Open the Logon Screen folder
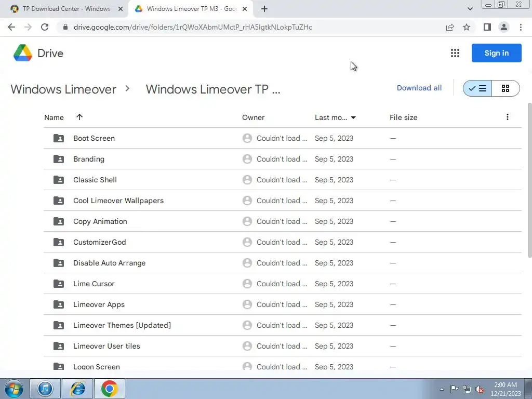The image size is (532, 399). click(96, 367)
